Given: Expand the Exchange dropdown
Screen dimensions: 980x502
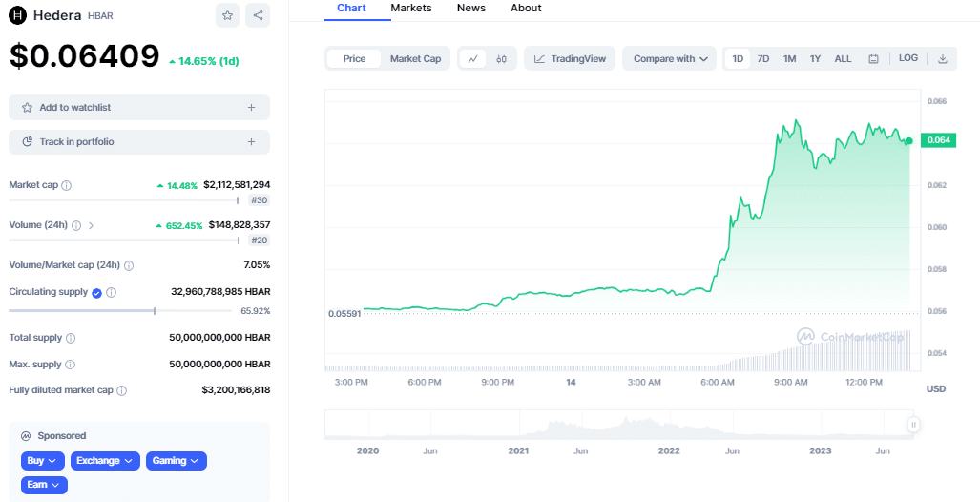Looking at the screenshot, I should tap(105, 461).
